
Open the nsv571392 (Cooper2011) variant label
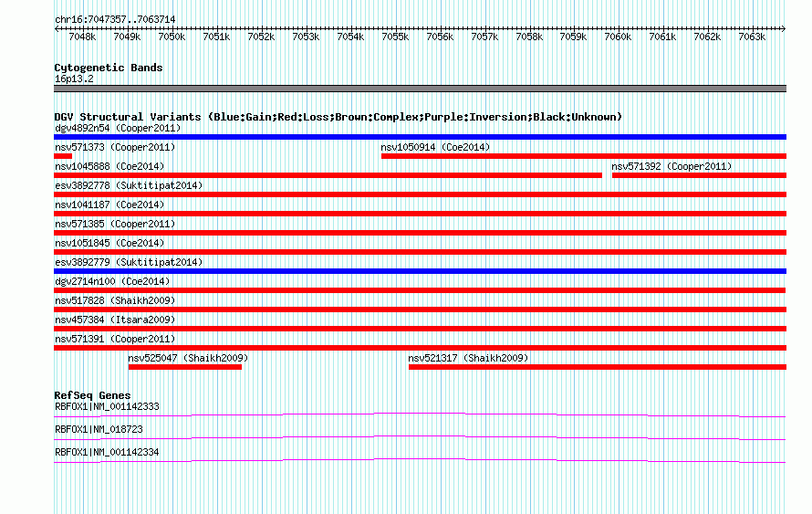coord(671,166)
